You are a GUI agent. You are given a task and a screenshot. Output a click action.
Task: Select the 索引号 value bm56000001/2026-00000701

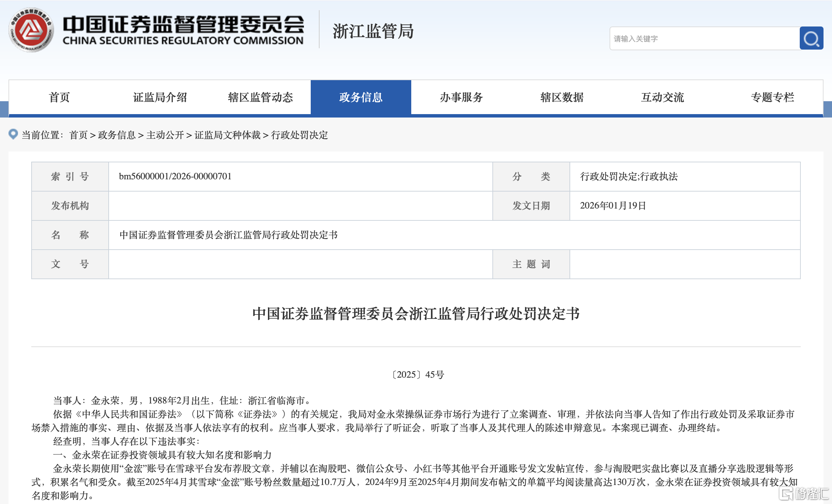click(x=175, y=176)
